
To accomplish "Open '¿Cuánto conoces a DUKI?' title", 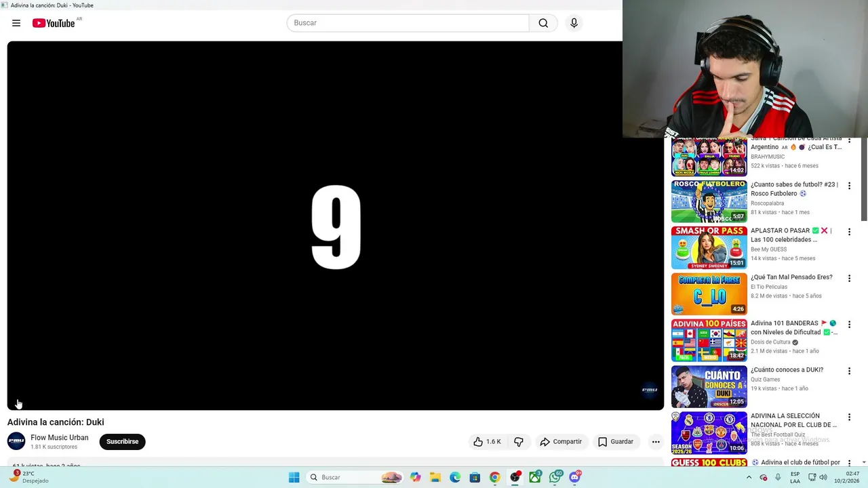I will (x=787, y=370).
